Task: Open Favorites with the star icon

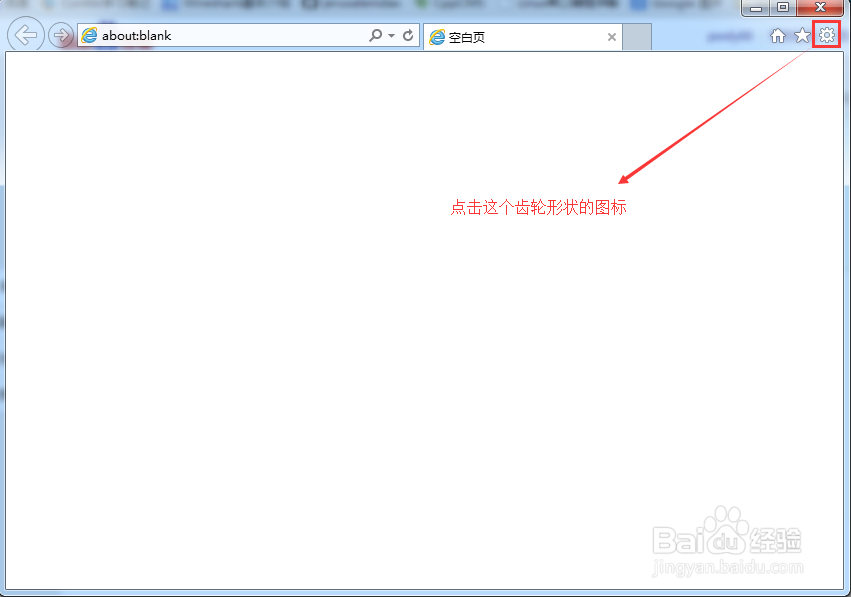Action: (802, 36)
